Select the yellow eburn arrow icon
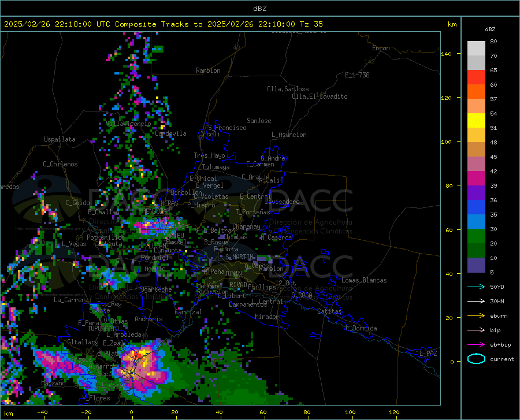This screenshot has height=420, width=520. 476,316
